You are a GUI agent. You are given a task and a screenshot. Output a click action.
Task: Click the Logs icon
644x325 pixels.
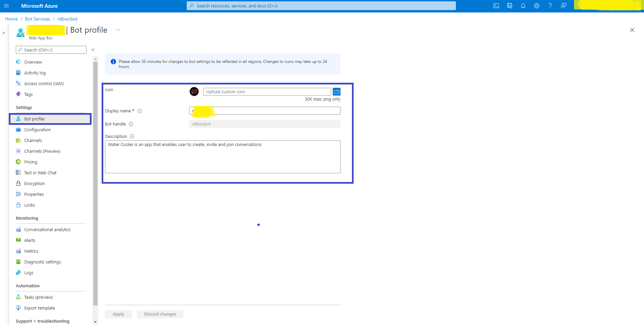click(x=19, y=273)
